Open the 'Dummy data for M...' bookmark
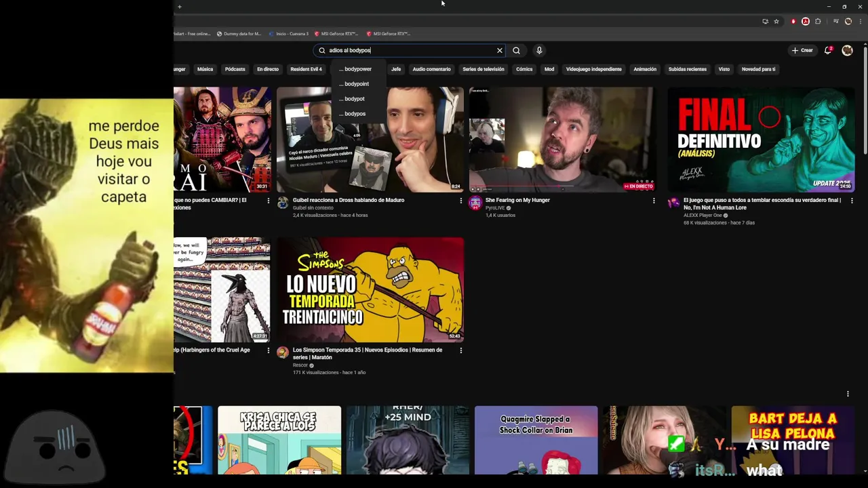Viewport: 868px width, 488px height. coord(239,33)
